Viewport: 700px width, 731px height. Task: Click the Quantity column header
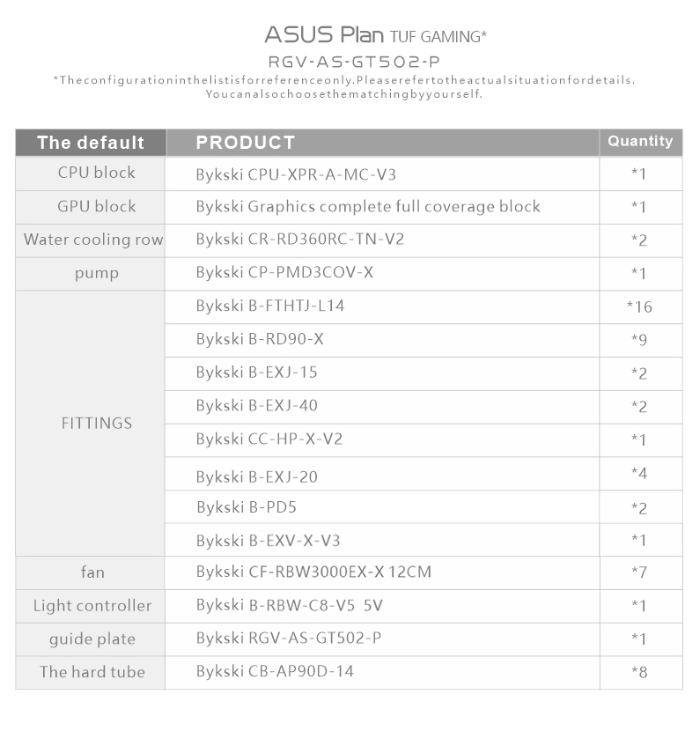point(641,141)
